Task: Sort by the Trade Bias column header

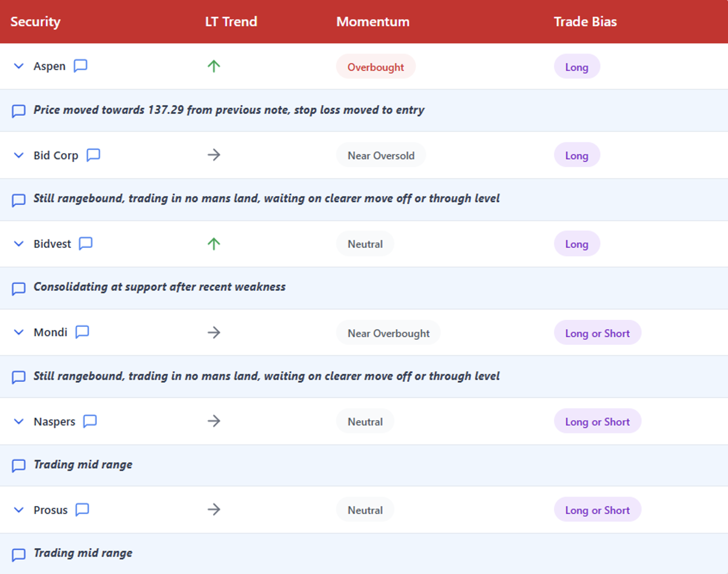Action: 585,22
